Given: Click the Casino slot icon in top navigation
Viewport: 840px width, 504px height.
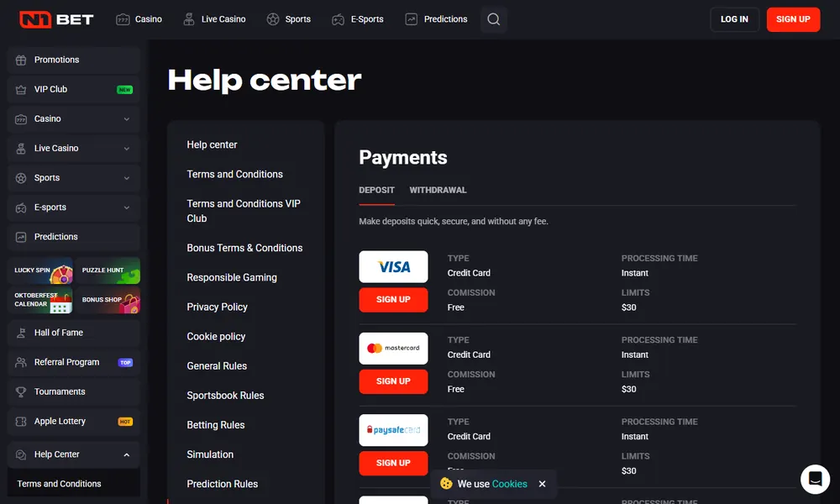Looking at the screenshot, I should click(123, 19).
